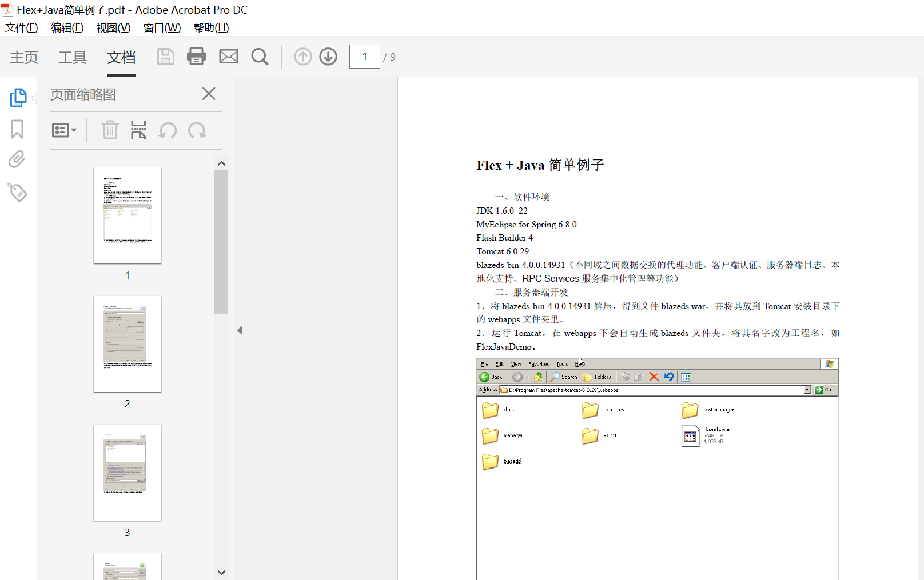Open the Find text magnifier icon
Screen dimensions: 924x580
point(260,57)
